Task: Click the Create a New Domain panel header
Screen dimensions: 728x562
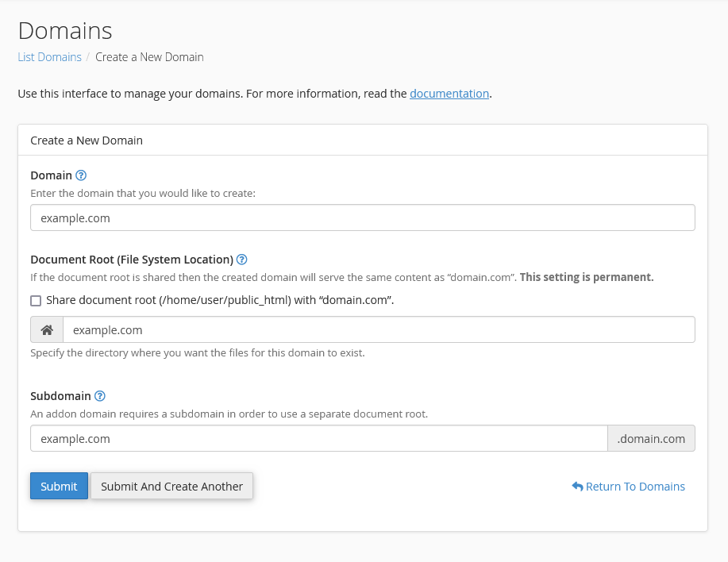Action: 87,140
